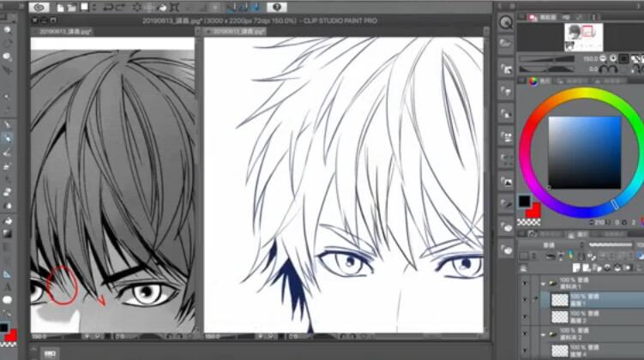Create a new document from the toolbar
This screenshot has height=360, width=644.
(60, 8)
